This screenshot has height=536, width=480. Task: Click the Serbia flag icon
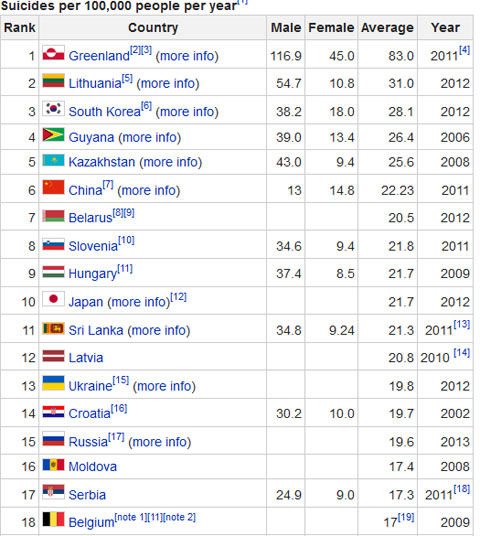pos(53,492)
